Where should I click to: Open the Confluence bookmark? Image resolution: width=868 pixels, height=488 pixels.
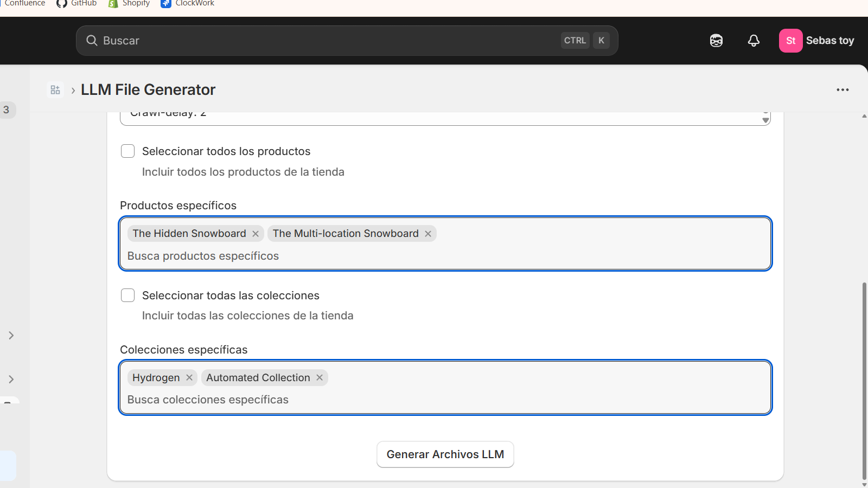pyautogui.click(x=24, y=4)
